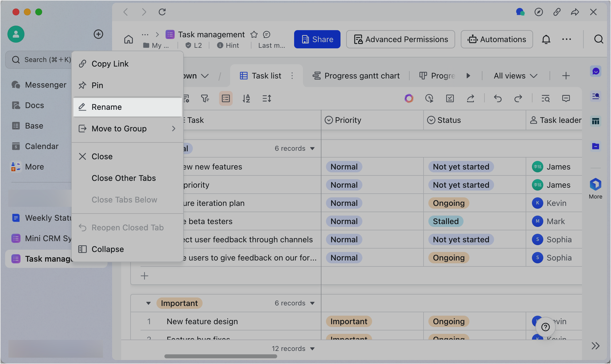
Task: Click the filter icon in toolbar
Action: tap(205, 99)
